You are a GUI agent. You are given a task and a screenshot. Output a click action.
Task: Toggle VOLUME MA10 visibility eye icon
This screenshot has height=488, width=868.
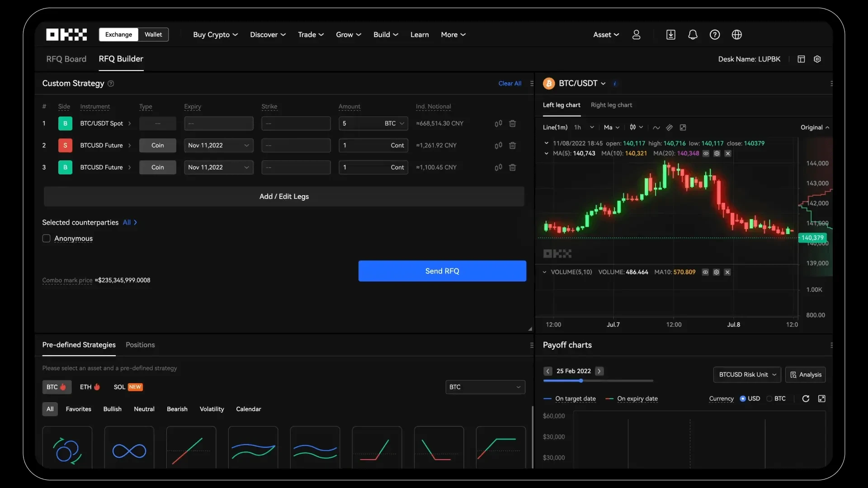click(706, 272)
